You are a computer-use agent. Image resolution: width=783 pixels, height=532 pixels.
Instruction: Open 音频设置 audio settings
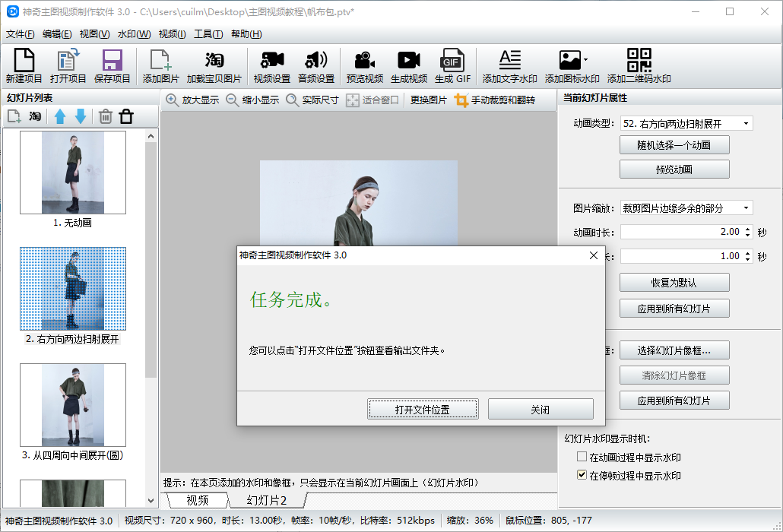(316, 65)
